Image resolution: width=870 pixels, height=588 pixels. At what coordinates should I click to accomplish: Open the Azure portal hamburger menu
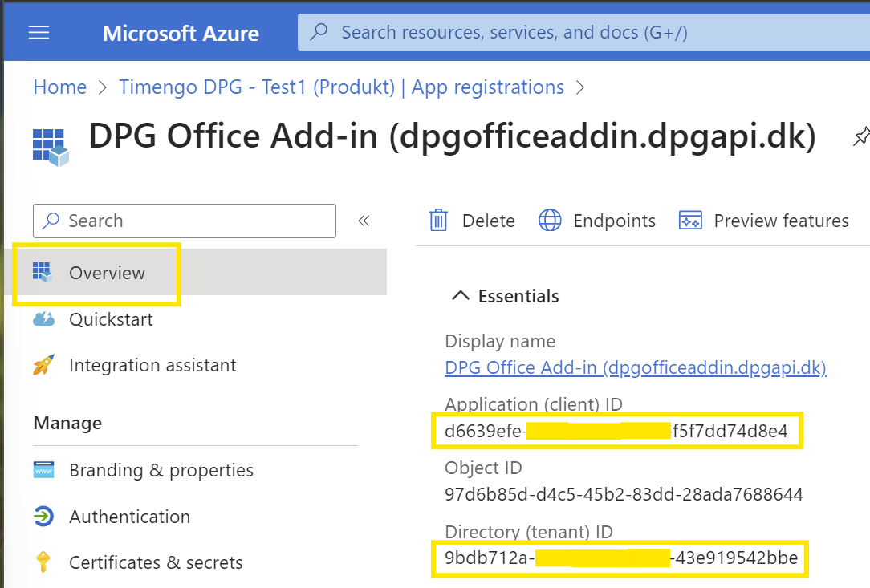click(x=39, y=33)
